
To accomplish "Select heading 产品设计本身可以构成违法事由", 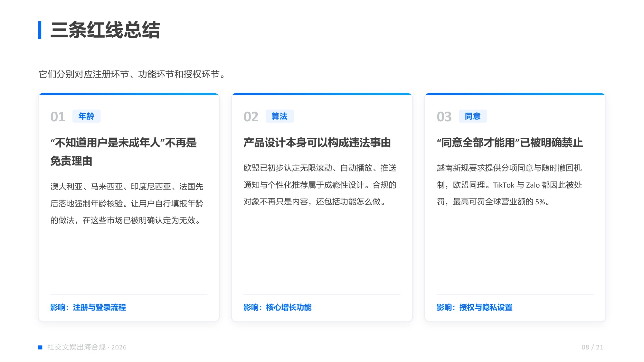I will click(x=317, y=143).
